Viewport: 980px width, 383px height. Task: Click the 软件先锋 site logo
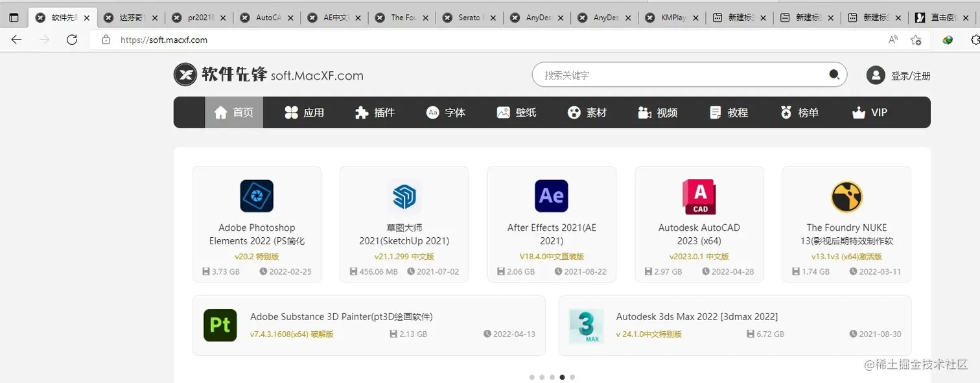pos(268,75)
